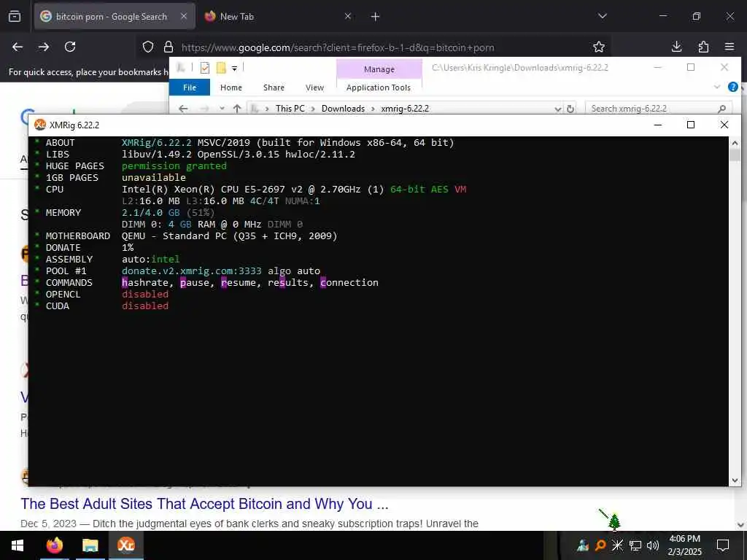Screen dimensions: 747x560
Task: Open the taskbar clock and calendar
Action: (x=684, y=545)
